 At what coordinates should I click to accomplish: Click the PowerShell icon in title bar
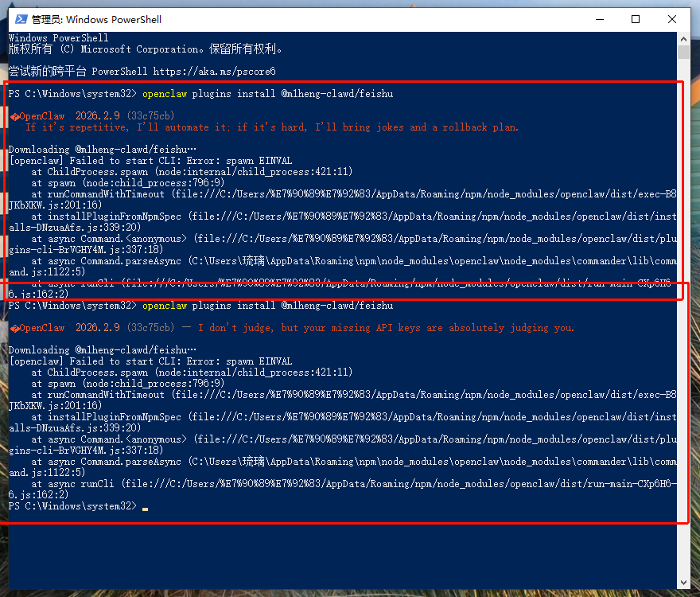point(21,19)
